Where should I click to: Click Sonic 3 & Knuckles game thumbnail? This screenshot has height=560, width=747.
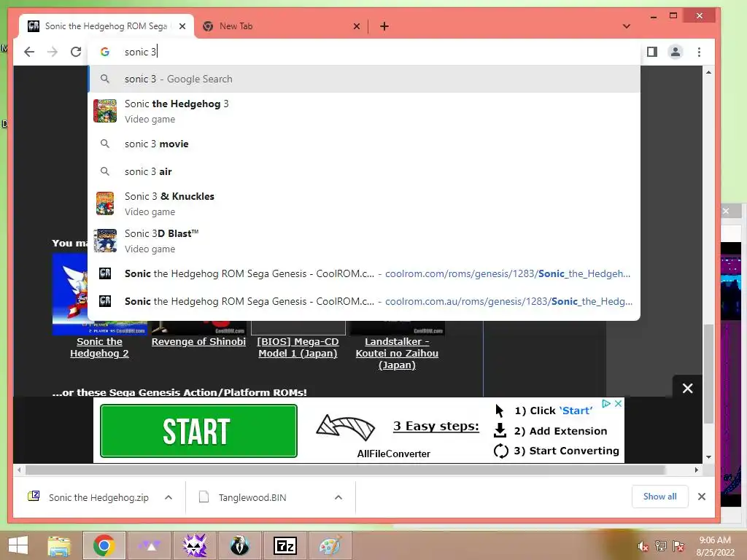[105, 204]
